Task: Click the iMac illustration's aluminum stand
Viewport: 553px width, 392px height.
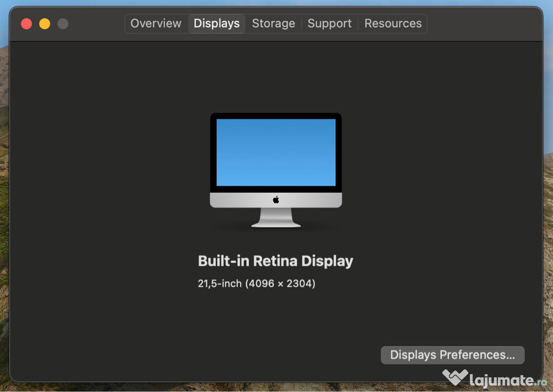Action: point(276,218)
